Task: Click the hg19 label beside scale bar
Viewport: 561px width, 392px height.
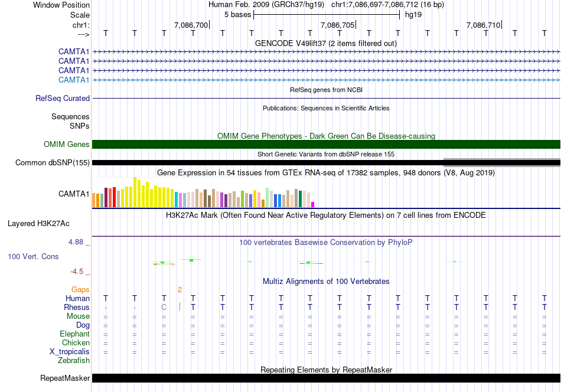Action: pyautogui.click(x=413, y=15)
